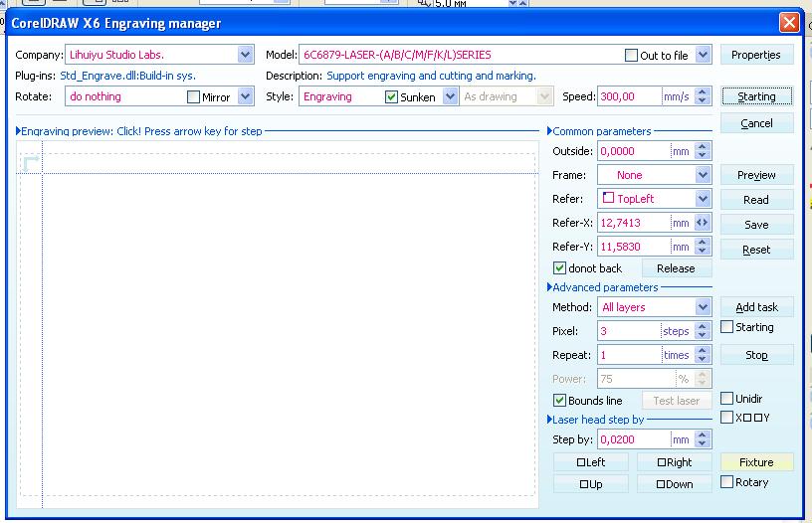Image resolution: width=812 pixels, height=523 pixels.
Task: Move laser head Right
Action: 675,462
